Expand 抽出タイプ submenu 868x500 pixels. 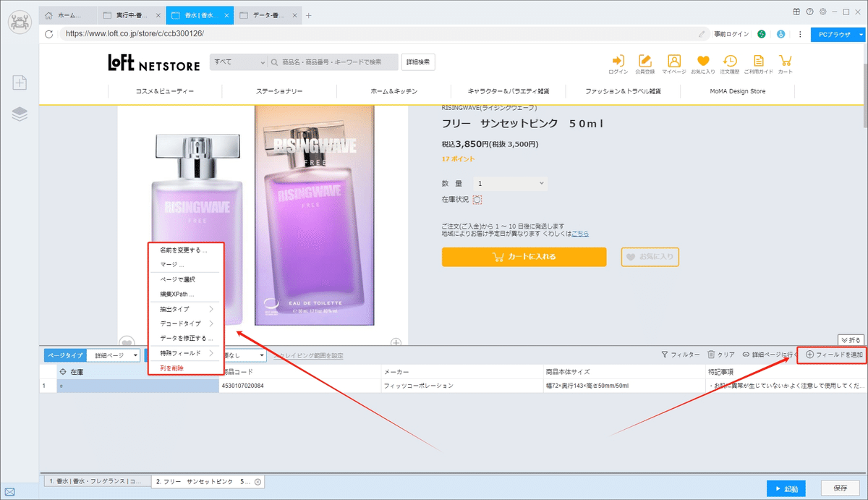pos(186,309)
